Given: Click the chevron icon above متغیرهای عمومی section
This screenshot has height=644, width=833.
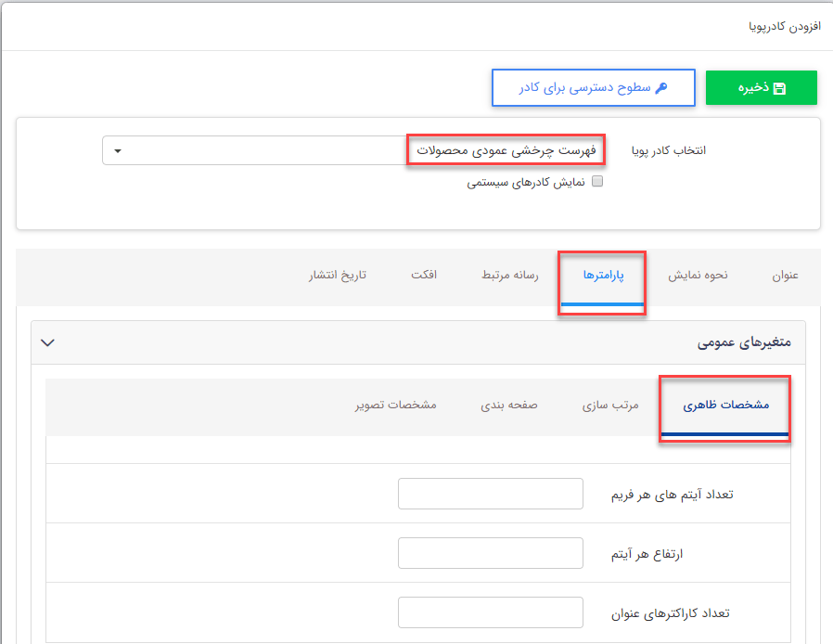Looking at the screenshot, I should (47, 342).
